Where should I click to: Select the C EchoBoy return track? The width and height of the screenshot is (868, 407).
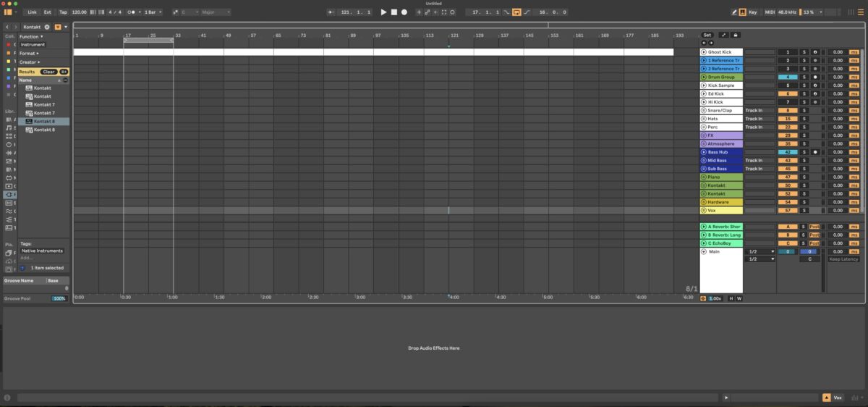[x=720, y=243]
